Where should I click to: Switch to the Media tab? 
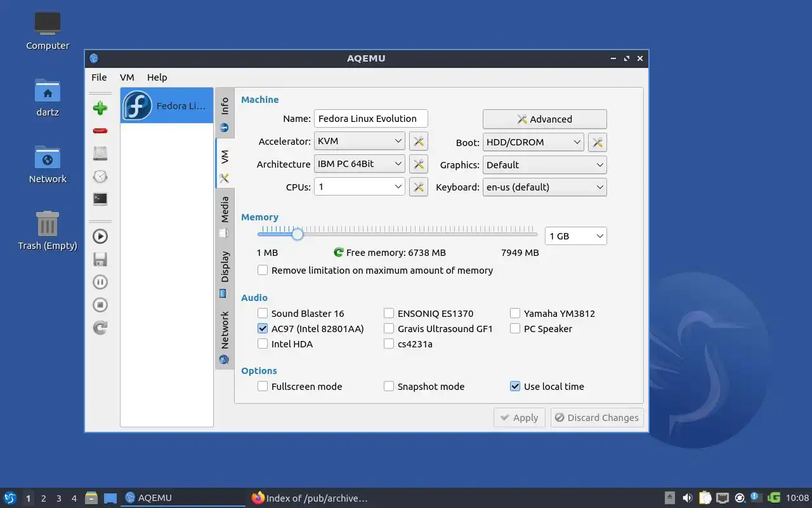pos(225,216)
